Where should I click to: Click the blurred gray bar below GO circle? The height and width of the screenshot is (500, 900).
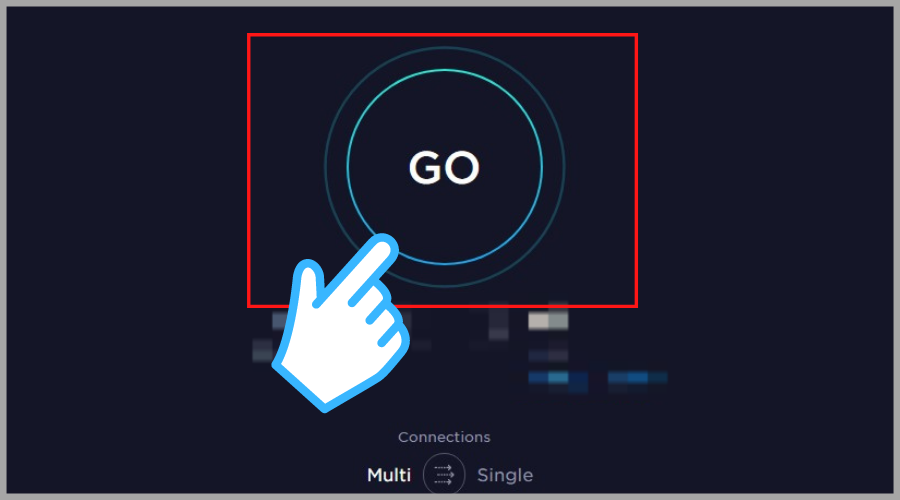498,321
